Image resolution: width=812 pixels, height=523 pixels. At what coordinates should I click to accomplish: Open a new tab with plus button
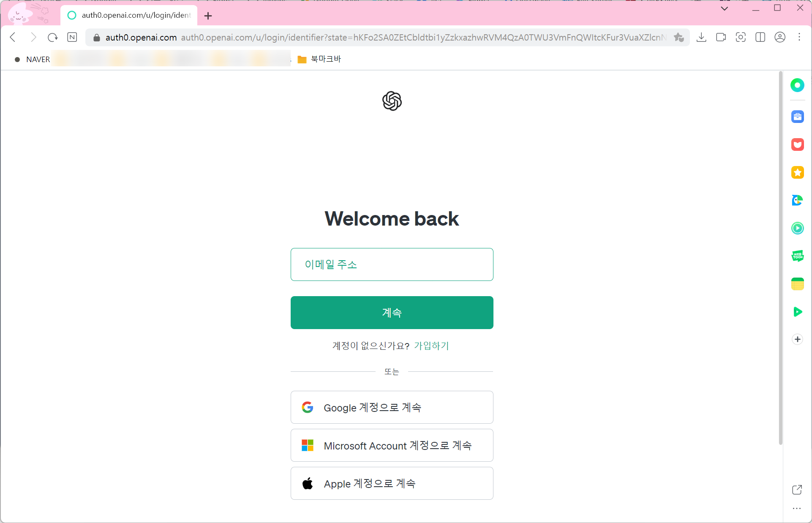tap(208, 16)
